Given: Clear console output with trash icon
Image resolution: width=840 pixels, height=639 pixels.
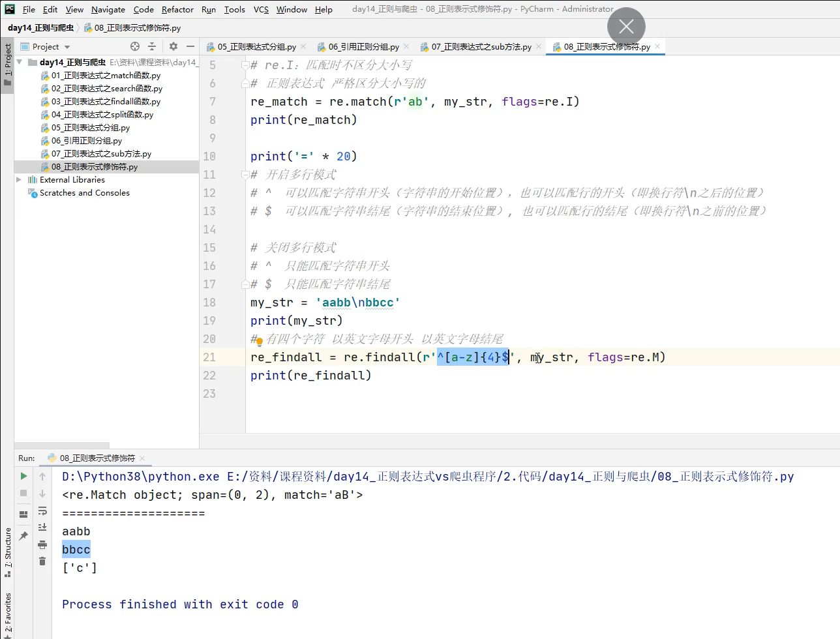Looking at the screenshot, I should [x=42, y=561].
